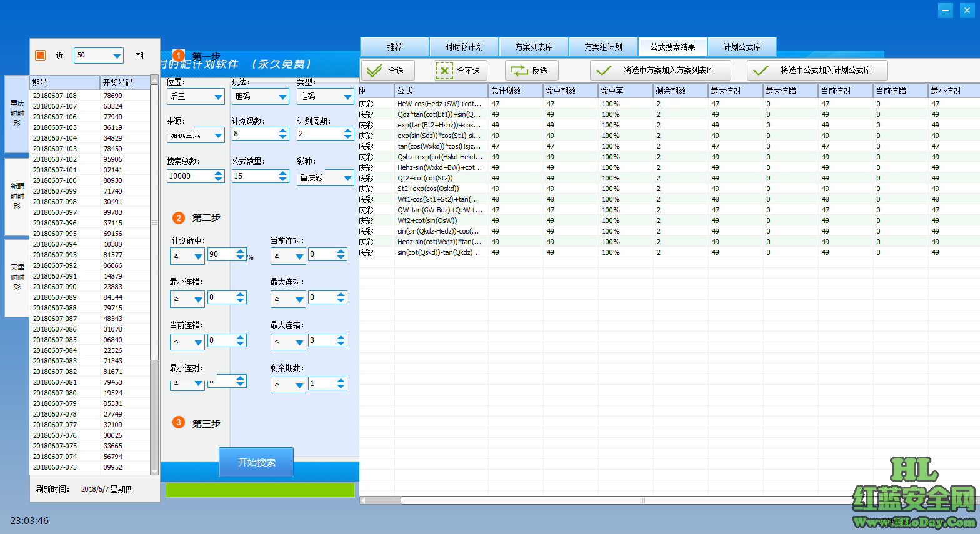Click the 将选中公式加入计划公式库 button

tap(817, 71)
